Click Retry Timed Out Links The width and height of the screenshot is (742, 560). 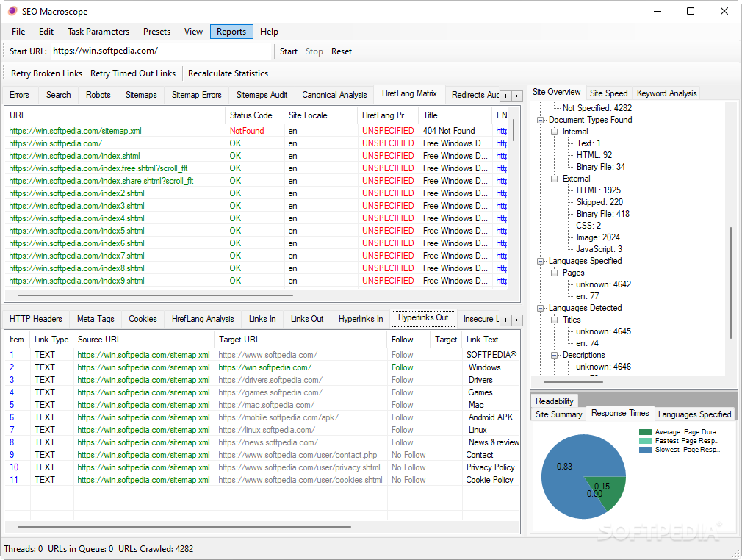pos(133,73)
